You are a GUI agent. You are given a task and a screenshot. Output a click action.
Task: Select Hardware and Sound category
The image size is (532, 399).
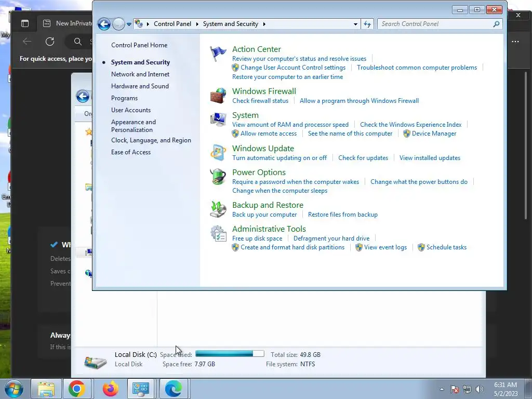[140, 86]
